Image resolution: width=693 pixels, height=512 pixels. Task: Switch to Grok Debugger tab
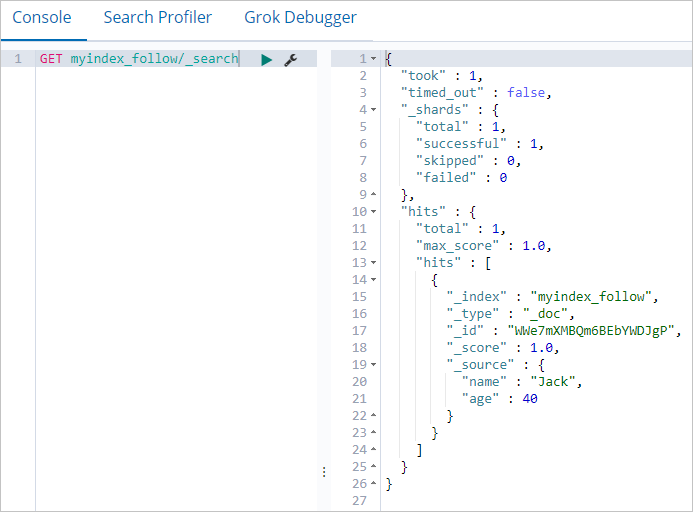301,18
